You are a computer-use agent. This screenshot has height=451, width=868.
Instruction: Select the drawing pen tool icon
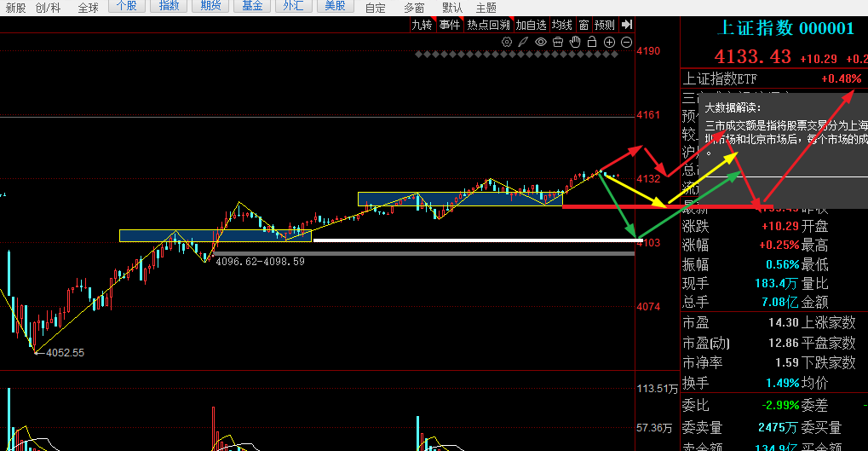click(523, 42)
